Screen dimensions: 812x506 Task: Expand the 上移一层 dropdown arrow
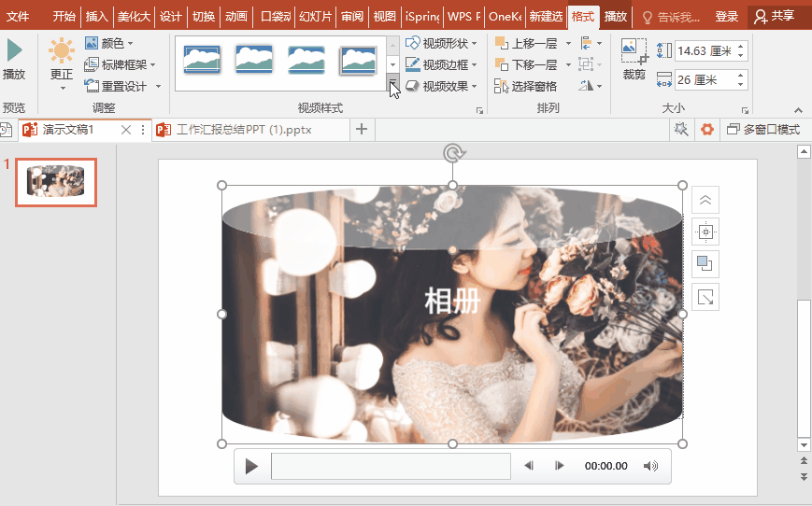(568, 44)
